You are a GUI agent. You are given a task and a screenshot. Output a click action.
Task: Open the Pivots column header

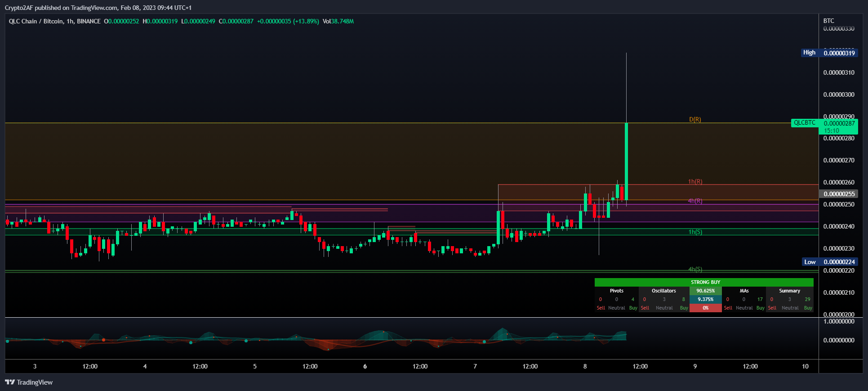[617, 291]
